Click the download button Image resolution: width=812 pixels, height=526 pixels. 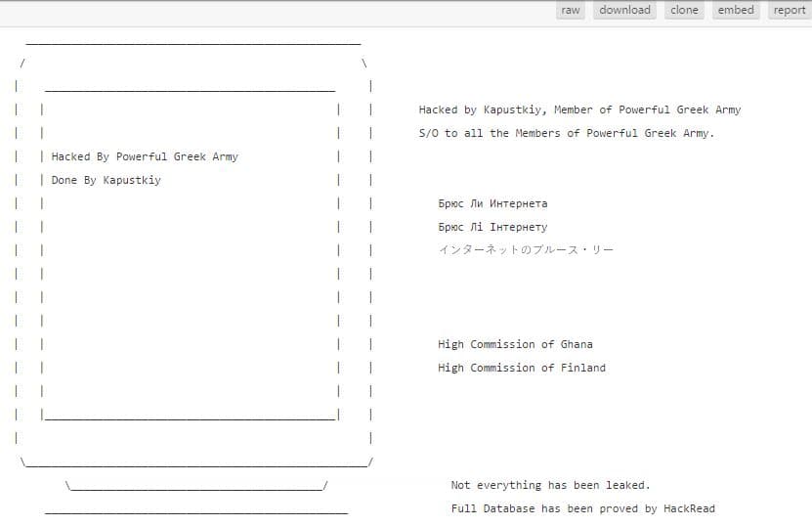(x=624, y=11)
